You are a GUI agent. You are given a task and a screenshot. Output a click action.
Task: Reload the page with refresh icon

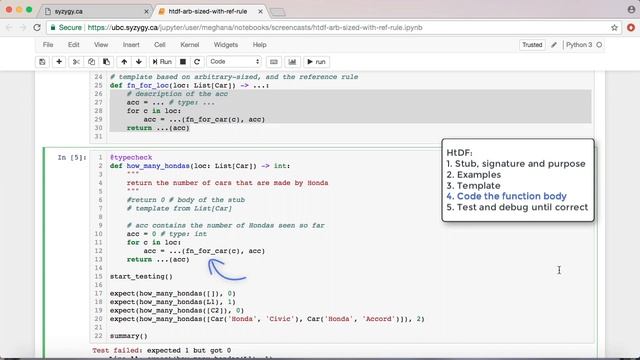37,28
